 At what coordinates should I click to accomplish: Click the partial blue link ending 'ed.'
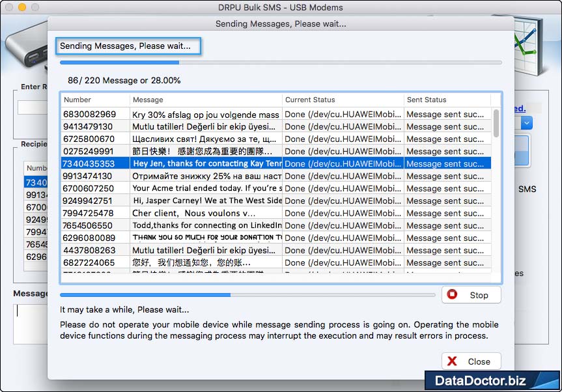pos(520,109)
